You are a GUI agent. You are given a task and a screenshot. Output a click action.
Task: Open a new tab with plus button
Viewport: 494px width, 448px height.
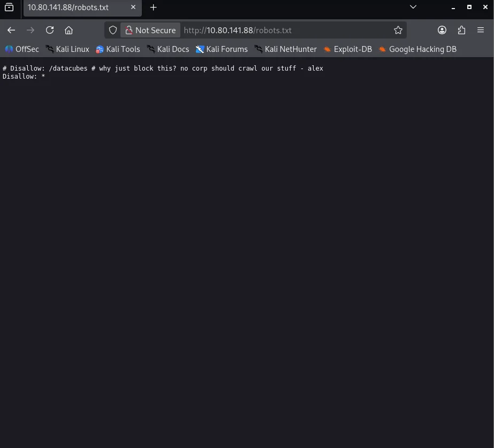pyautogui.click(x=153, y=7)
